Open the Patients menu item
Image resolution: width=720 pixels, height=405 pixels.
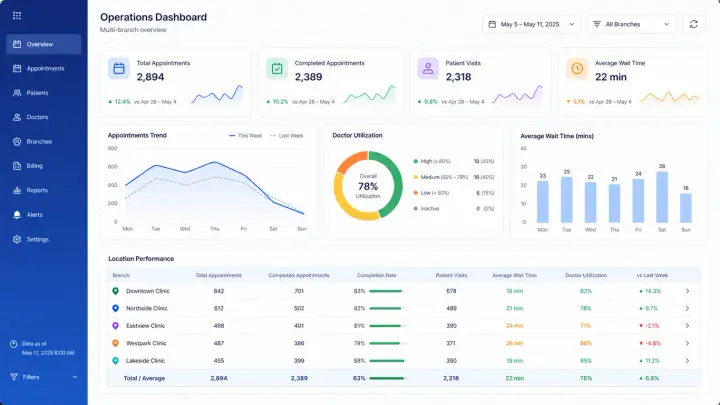[x=44, y=93]
